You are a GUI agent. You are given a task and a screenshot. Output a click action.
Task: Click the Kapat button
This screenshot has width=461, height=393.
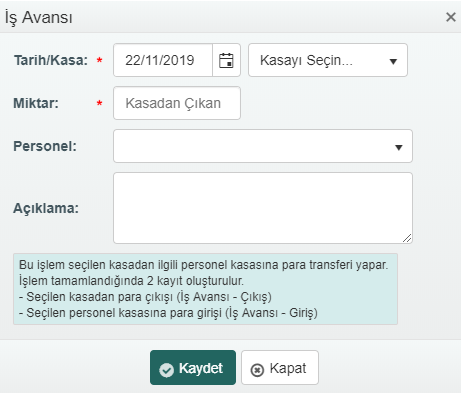pos(280,368)
